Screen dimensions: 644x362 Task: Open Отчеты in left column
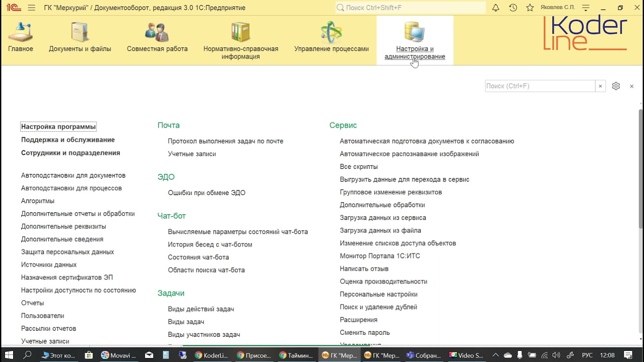33,303
